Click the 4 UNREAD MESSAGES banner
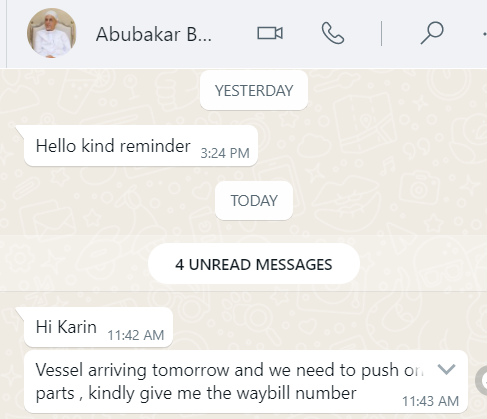Image resolution: width=487 pixels, height=419 pixels. click(254, 264)
